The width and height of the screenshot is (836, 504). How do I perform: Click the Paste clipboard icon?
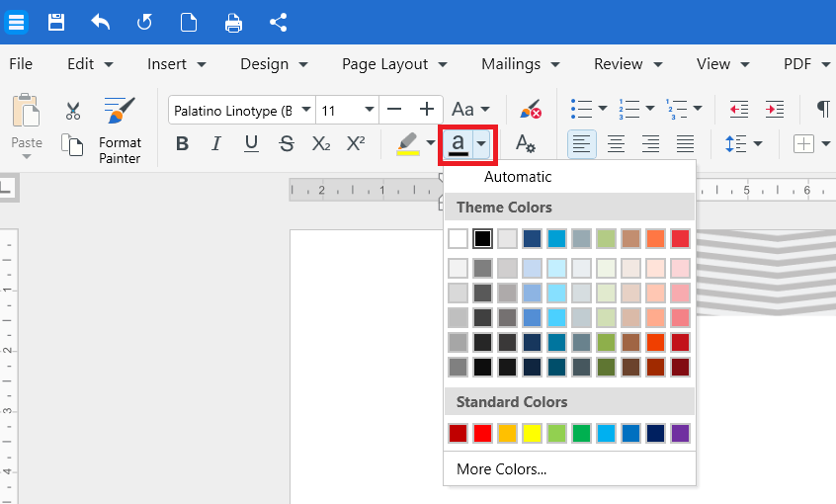click(26, 111)
